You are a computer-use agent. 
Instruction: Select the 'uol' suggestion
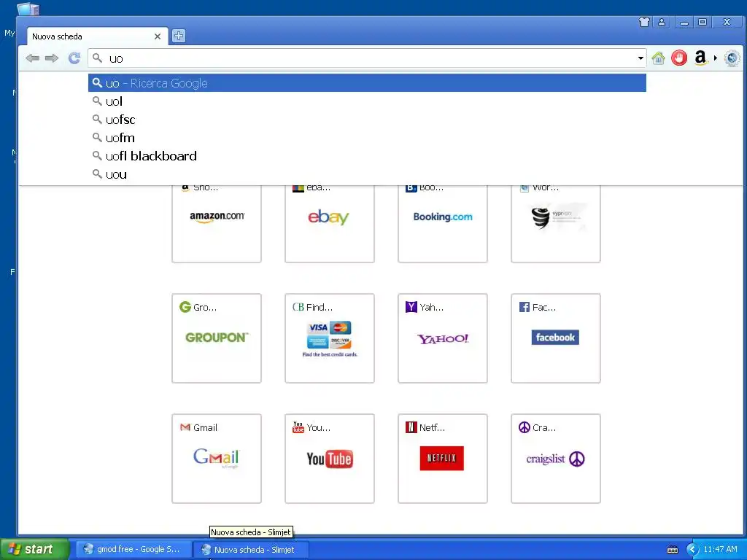pyautogui.click(x=367, y=101)
